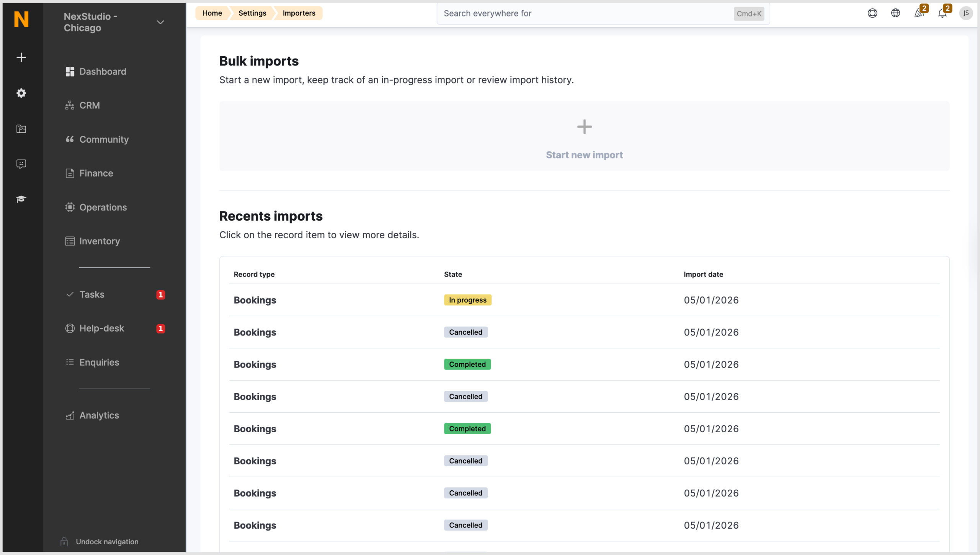Click the In progress status badge

click(x=467, y=300)
